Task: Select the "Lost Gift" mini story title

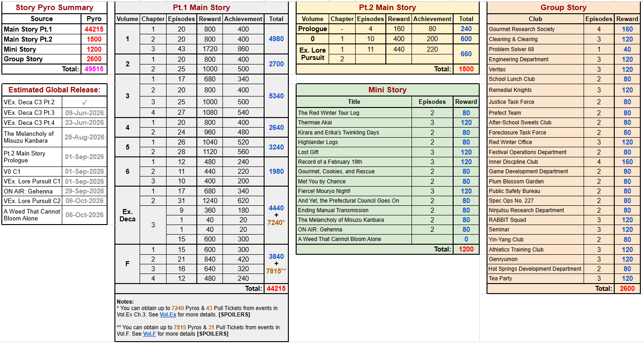Action: tap(308, 152)
